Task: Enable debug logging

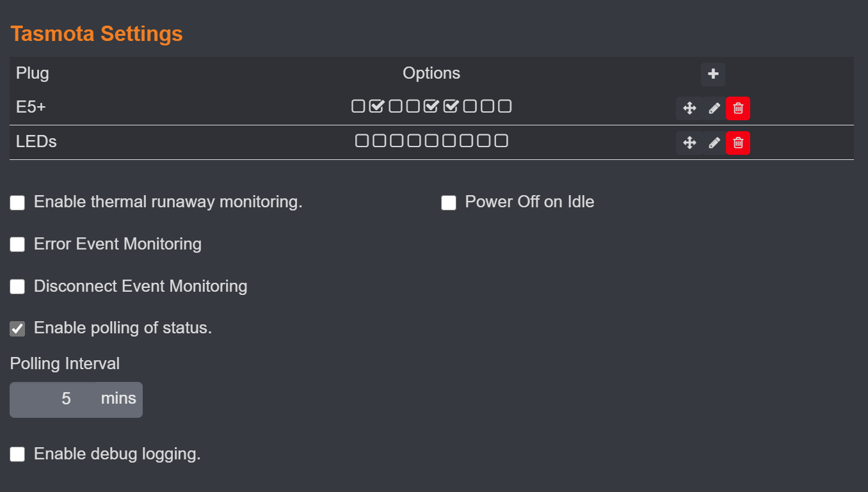Action: click(17, 454)
